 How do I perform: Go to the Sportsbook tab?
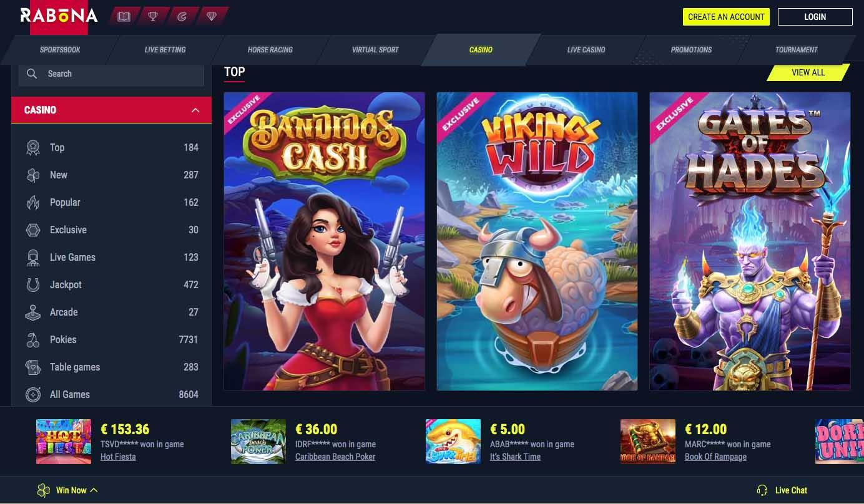61,50
